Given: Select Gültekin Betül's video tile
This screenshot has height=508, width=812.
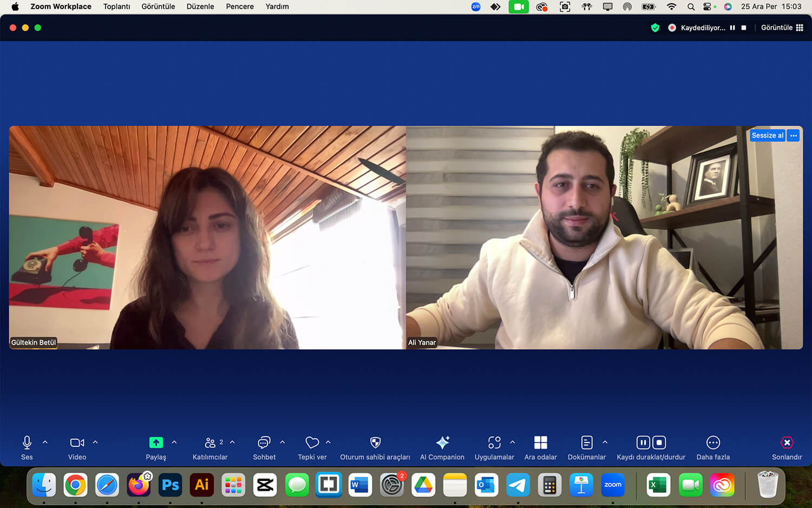Looking at the screenshot, I should (x=207, y=237).
